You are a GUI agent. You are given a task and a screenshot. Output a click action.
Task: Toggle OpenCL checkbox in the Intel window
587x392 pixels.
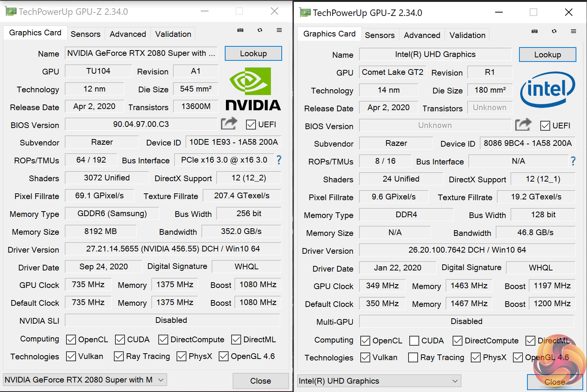[365, 341]
